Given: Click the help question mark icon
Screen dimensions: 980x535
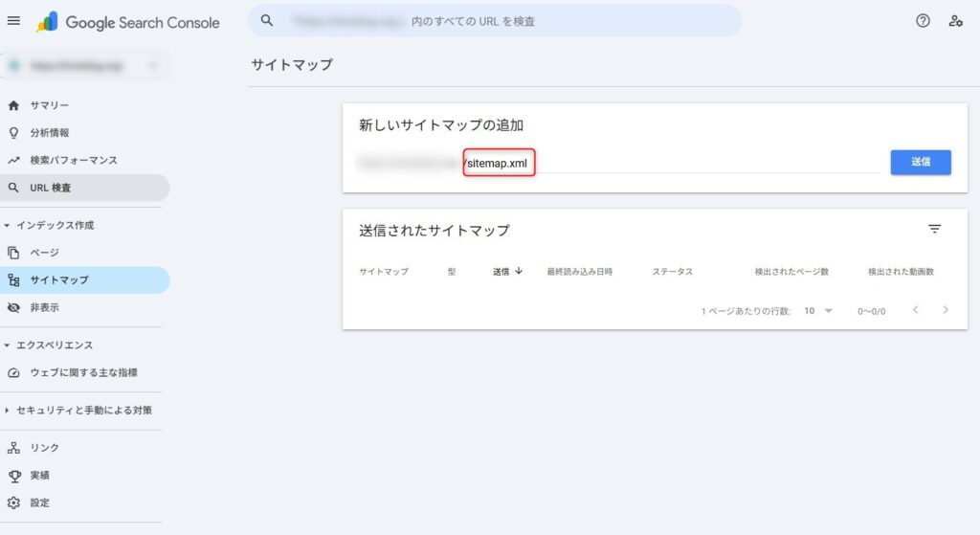Looking at the screenshot, I should point(923,21).
